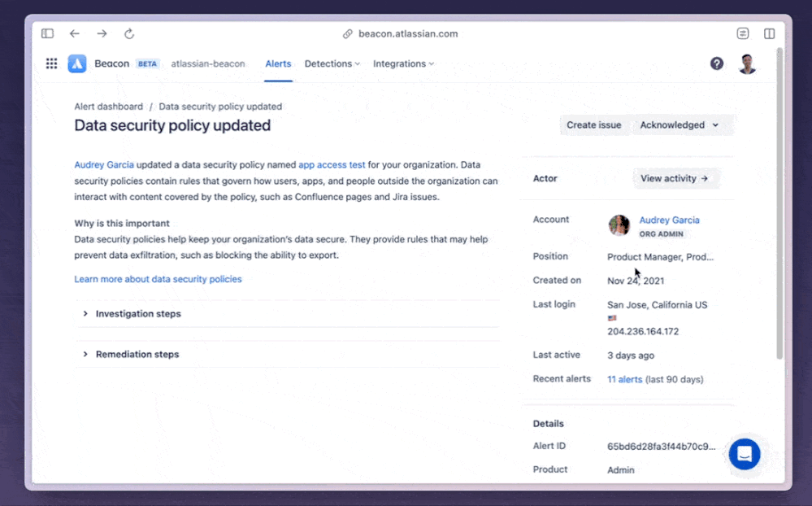
Task: Expand the Remediation steps section
Action: [x=288, y=354]
